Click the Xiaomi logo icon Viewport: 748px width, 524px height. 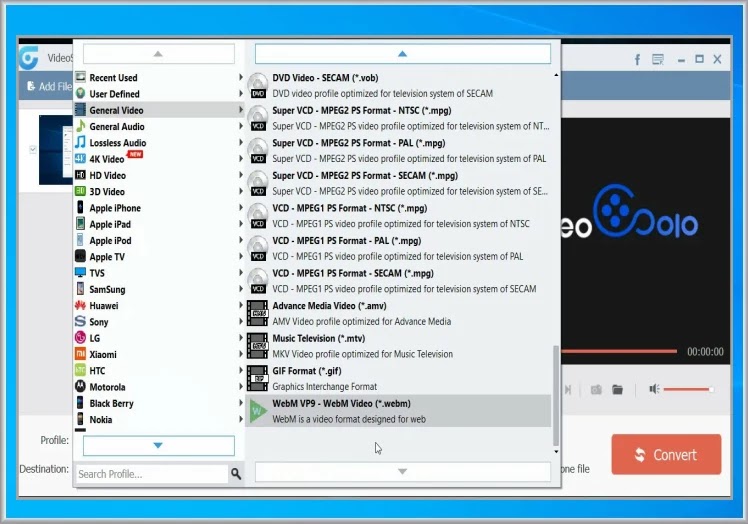coord(80,354)
